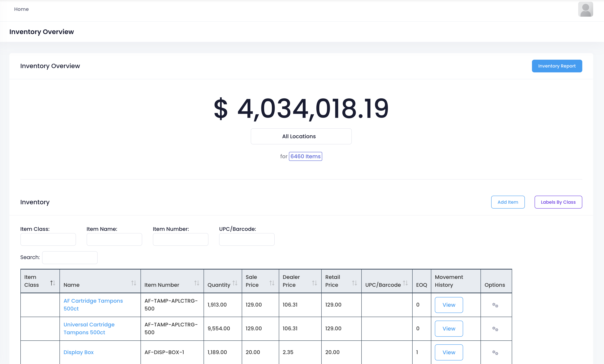Viewport: 604px width, 364px height.
Task: Click the Add Item button
Action: click(x=508, y=202)
